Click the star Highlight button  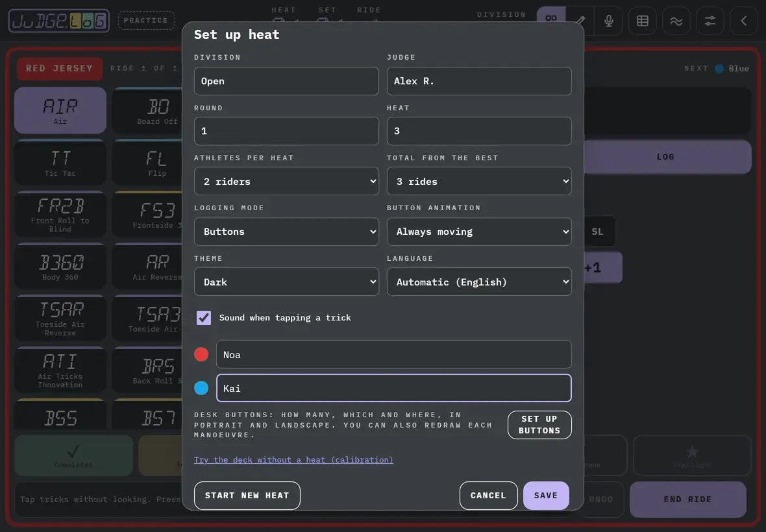point(692,455)
